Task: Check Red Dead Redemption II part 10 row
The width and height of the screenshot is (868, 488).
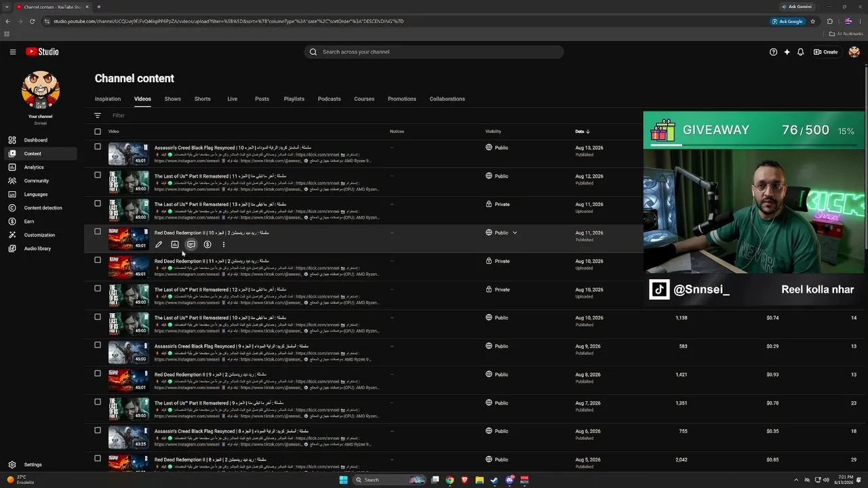Action: pyautogui.click(x=98, y=232)
